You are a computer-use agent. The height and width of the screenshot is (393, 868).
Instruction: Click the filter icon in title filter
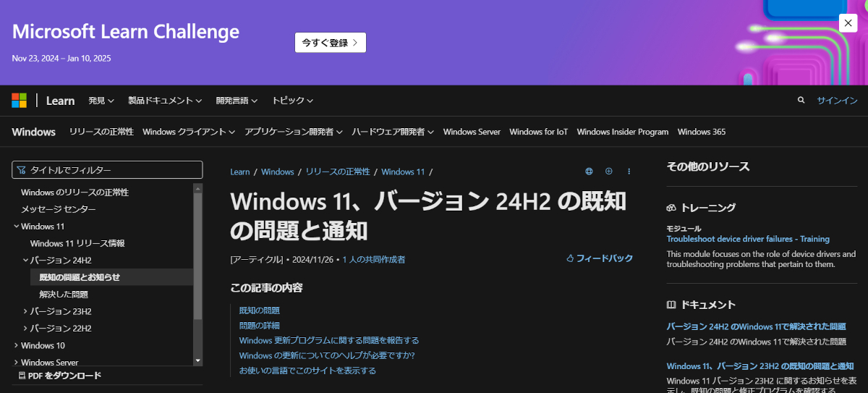21,170
